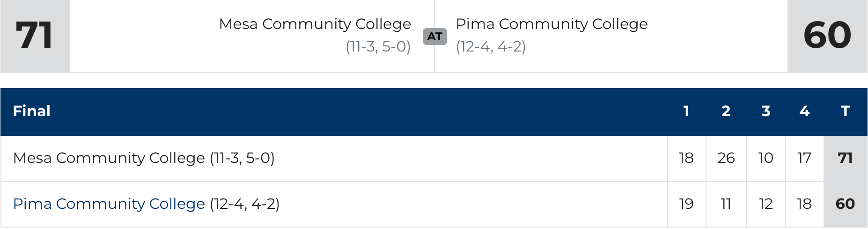Select Mesa Community College name in top header

point(315,24)
